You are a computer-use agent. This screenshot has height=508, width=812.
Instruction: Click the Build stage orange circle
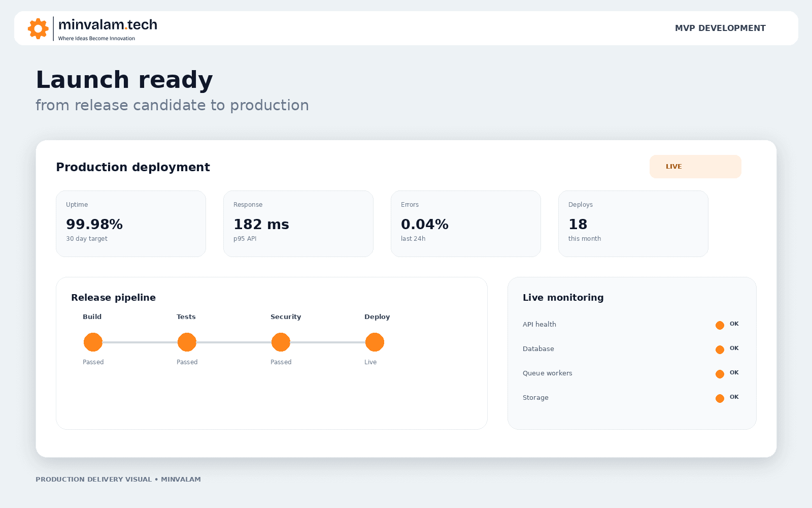tap(93, 342)
